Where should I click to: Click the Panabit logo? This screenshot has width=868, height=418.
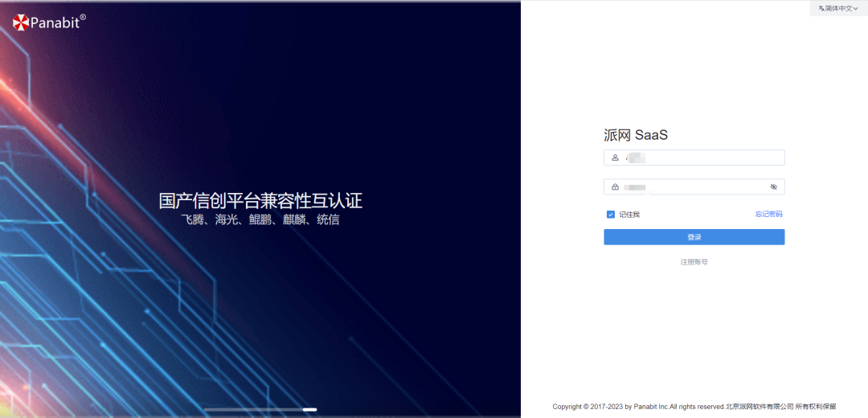[x=49, y=23]
